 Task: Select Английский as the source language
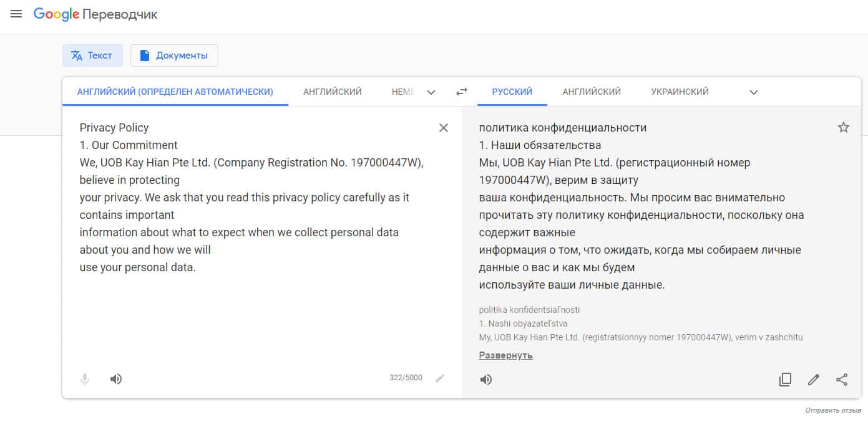pos(333,92)
